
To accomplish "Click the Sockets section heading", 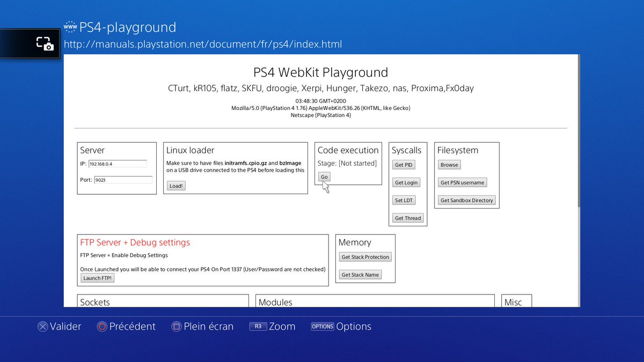I will (x=95, y=302).
